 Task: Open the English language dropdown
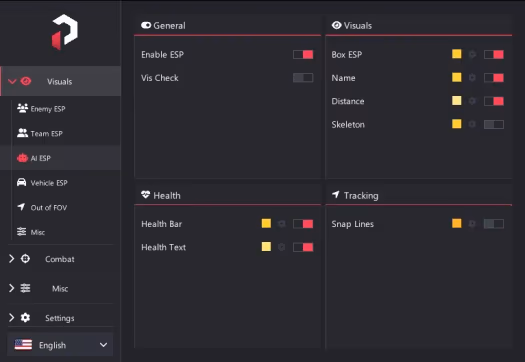coord(60,345)
